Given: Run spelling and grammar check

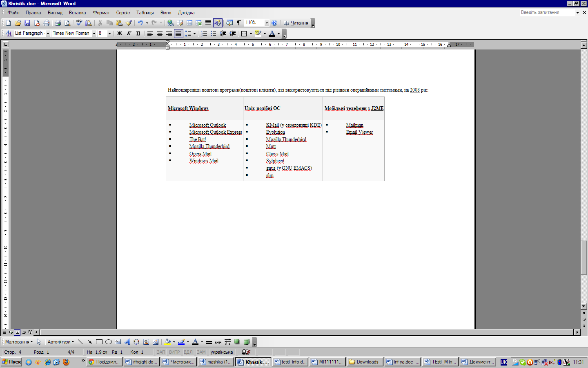Looking at the screenshot, I should [x=79, y=23].
